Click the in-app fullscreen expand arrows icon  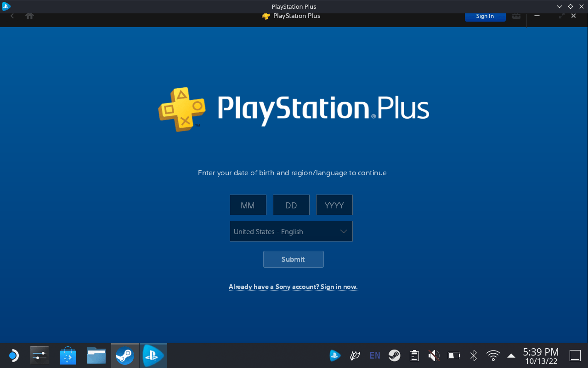coord(561,16)
